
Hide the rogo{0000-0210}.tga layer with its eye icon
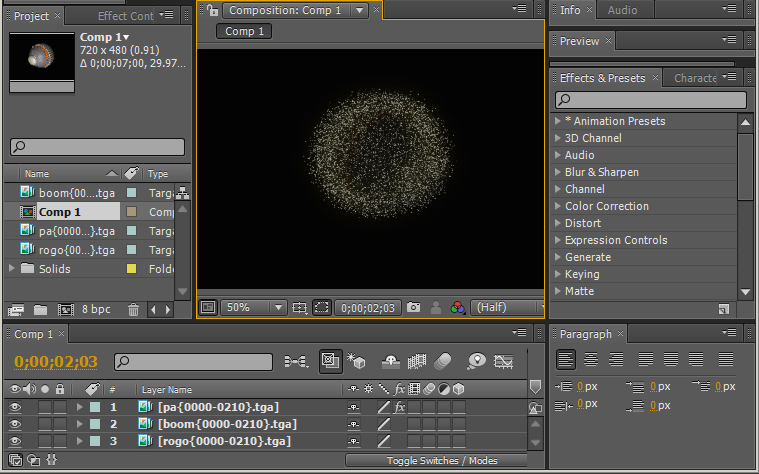coord(15,441)
